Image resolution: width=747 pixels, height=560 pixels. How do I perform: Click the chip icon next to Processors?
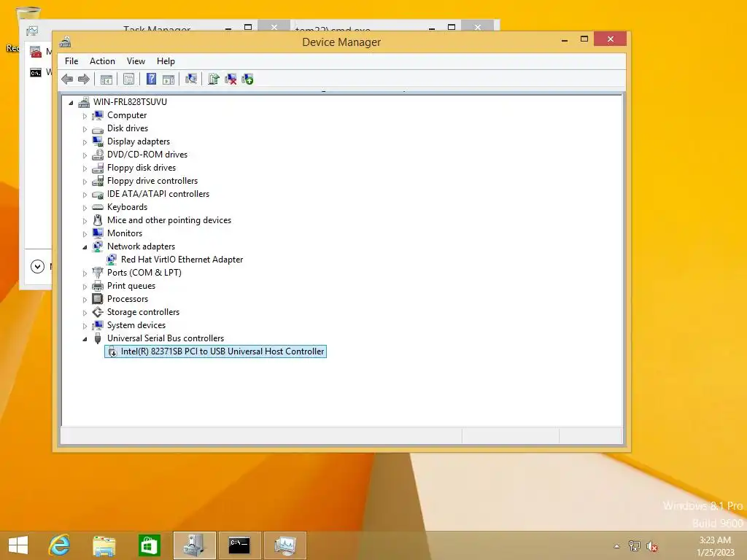tap(98, 299)
